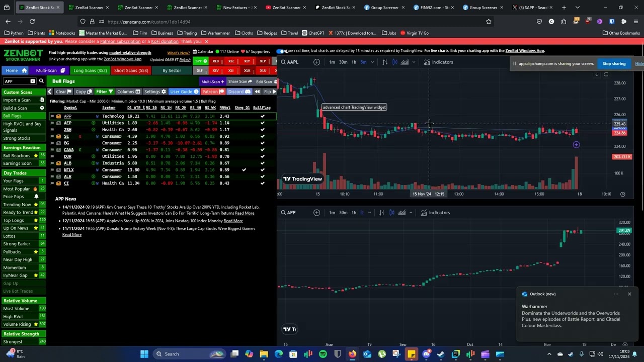644x362 pixels.
Task: Add scan via Multi-Scan plus button
Action: click(212, 81)
